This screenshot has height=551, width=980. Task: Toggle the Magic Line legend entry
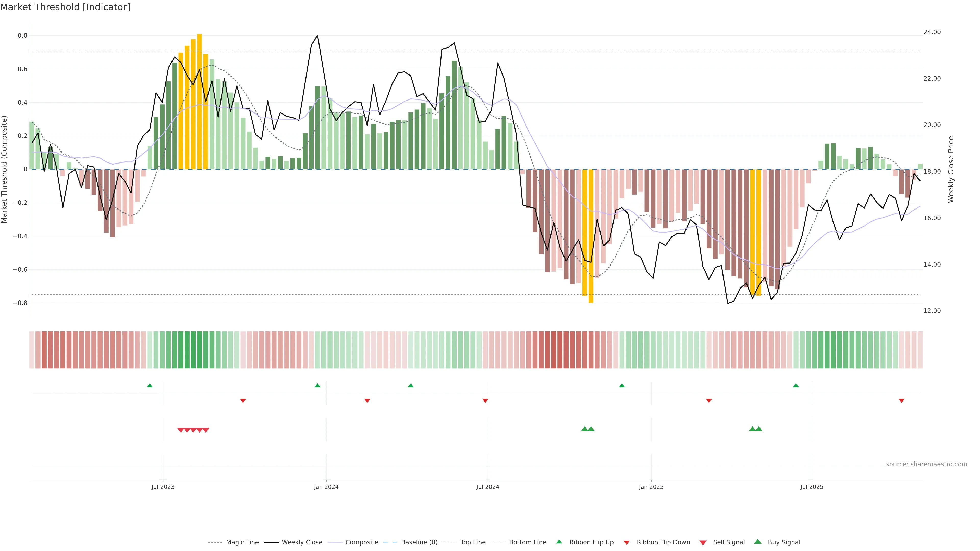pos(242,542)
